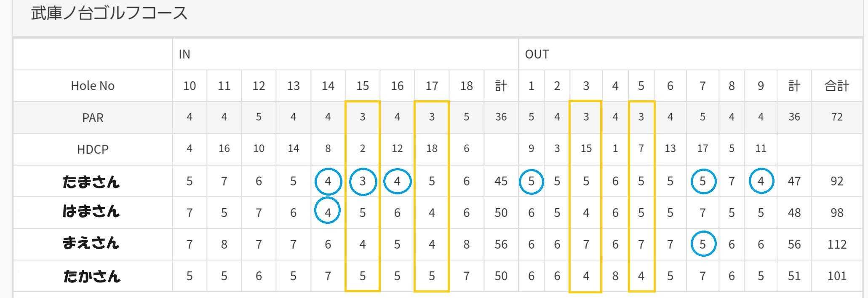Image resolution: width=868 pixels, height=298 pixels.
Task: Select the OUT section header
Action: coord(537,54)
